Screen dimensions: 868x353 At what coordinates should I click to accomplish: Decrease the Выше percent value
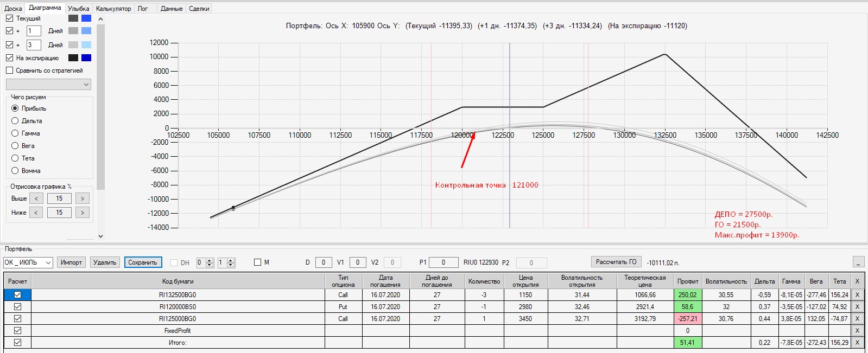36,198
